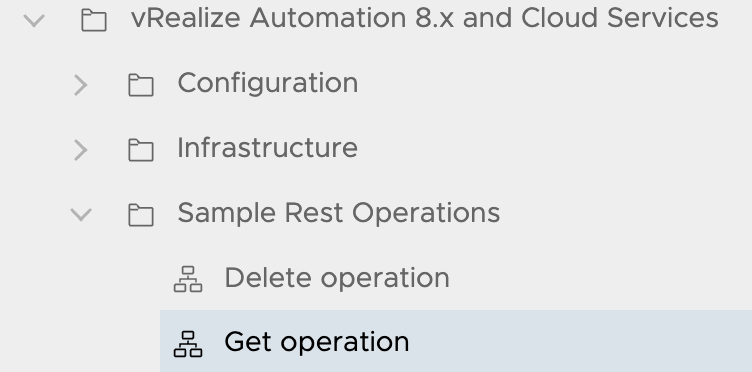This screenshot has height=372, width=752.
Task: Select the Configuration tree label
Action: click(x=268, y=83)
